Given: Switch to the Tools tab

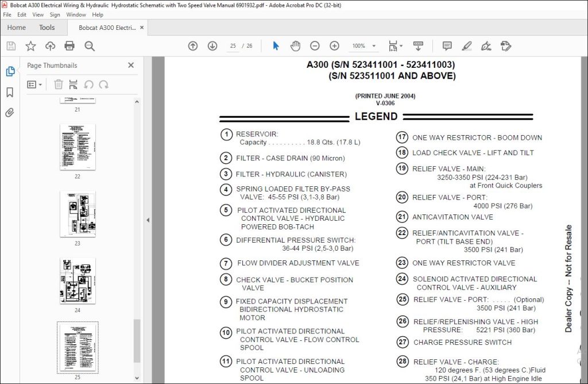Looking at the screenshot, I should tap(47, 28).
